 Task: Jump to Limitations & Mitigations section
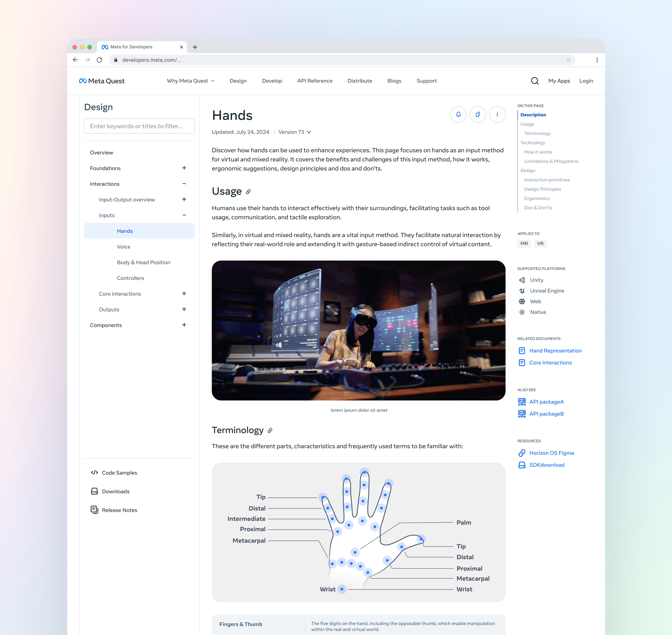point(551,161)
